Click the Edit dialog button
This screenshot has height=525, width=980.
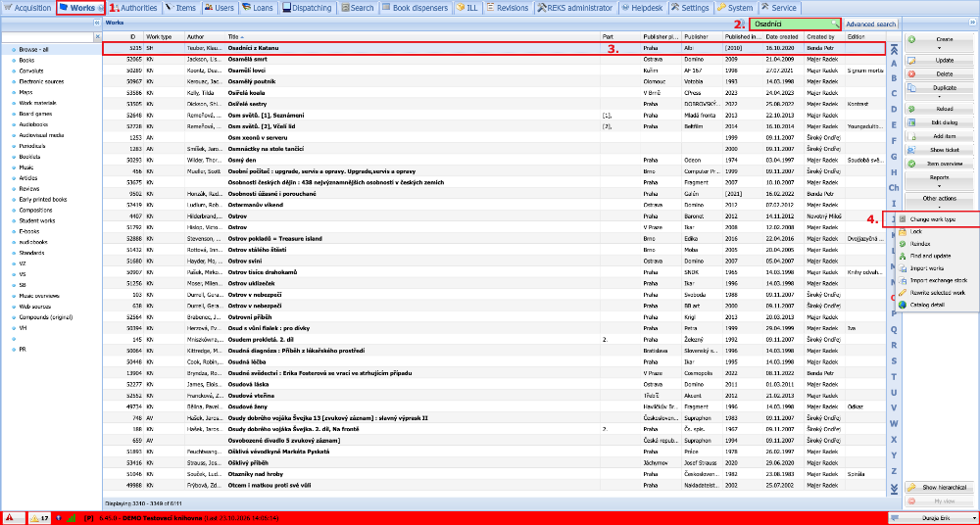[x=940, y=122]
